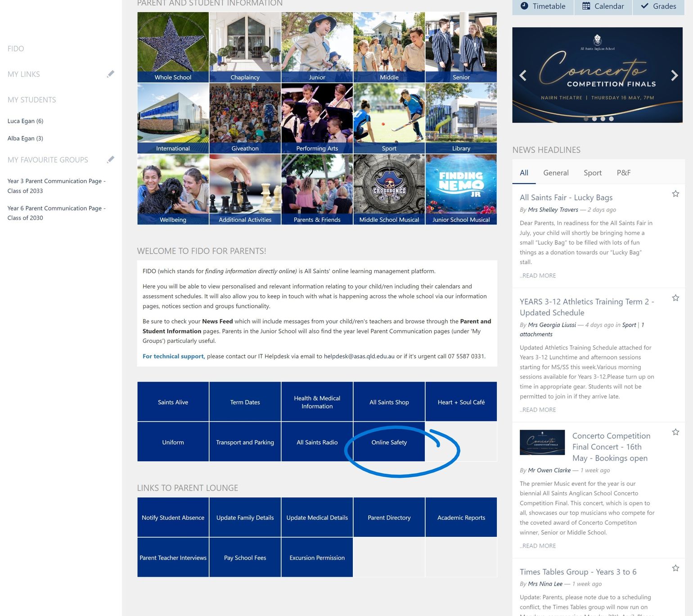Expand Read More under Concerto Competition article

pos(538,546)
